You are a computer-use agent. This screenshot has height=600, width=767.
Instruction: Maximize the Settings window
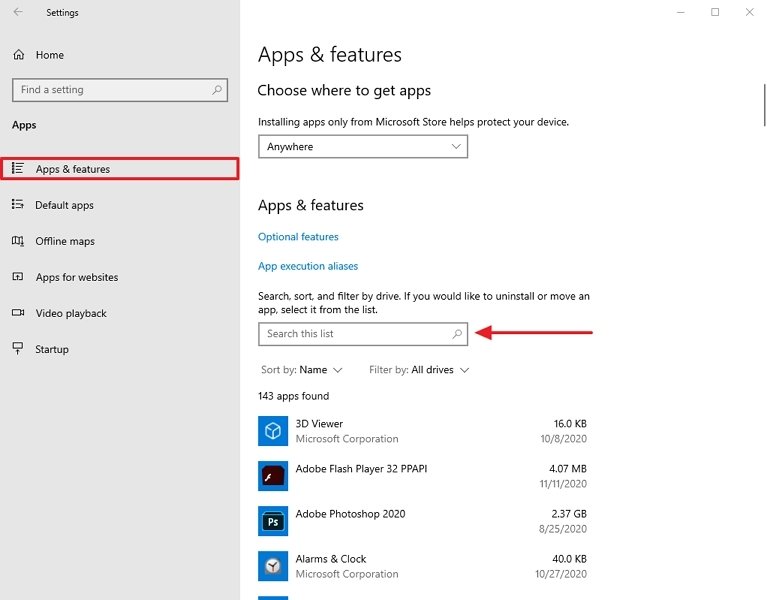(x=715, y=12)
